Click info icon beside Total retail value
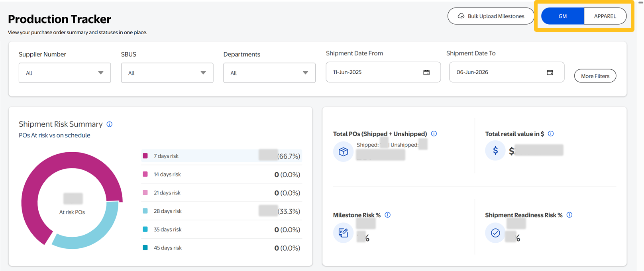This screenshot has width=644, height=271. click(551, 134)
